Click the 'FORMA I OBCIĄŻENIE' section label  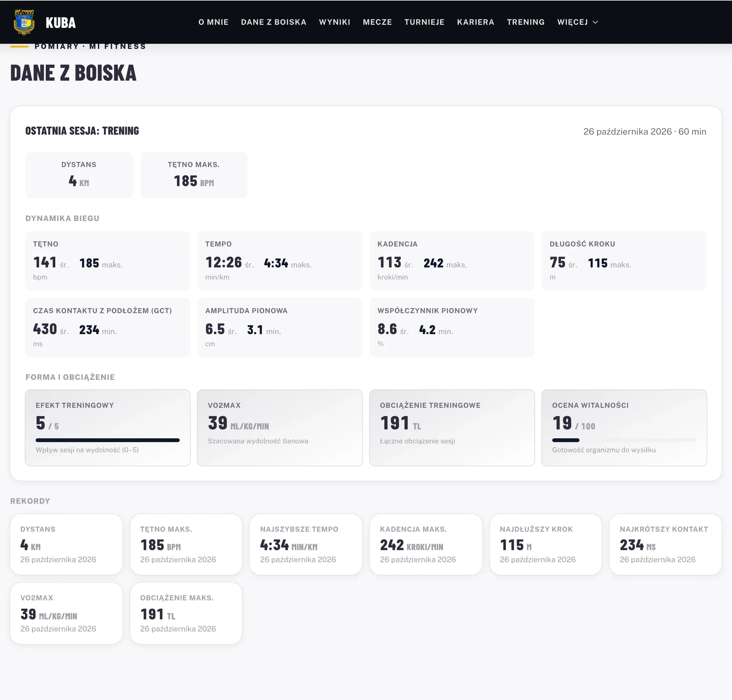click(x=70, y=377)
